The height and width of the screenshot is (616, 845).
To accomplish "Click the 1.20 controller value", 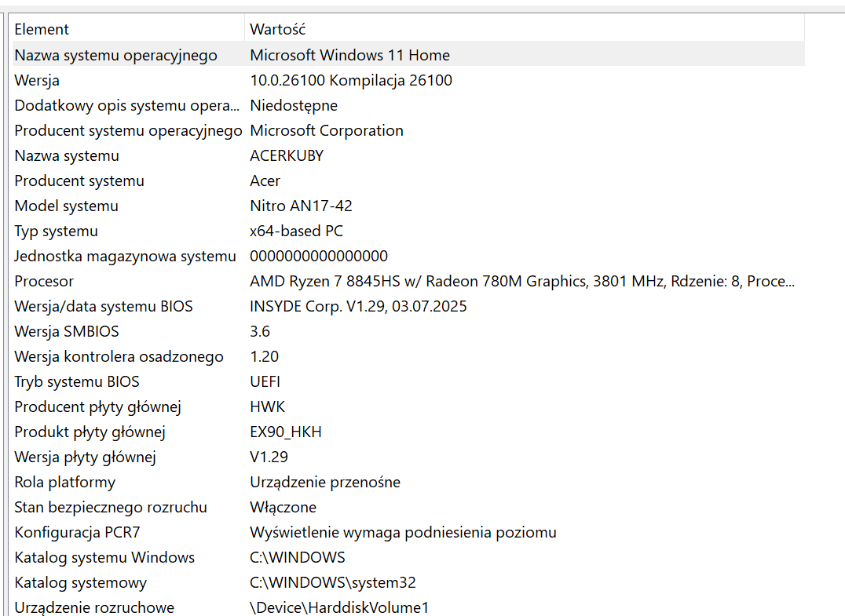I will (x=264, y=356).
